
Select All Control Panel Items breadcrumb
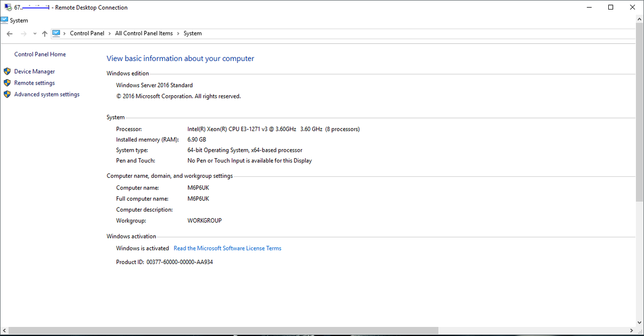pyautogui.click(x=144, y=33)
